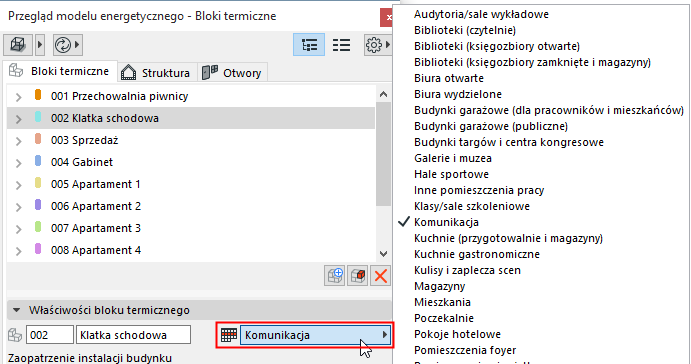The image size is (691, 364).
Task: Select the checked Komunikacja menu entry
Action: tap(446, 222)
